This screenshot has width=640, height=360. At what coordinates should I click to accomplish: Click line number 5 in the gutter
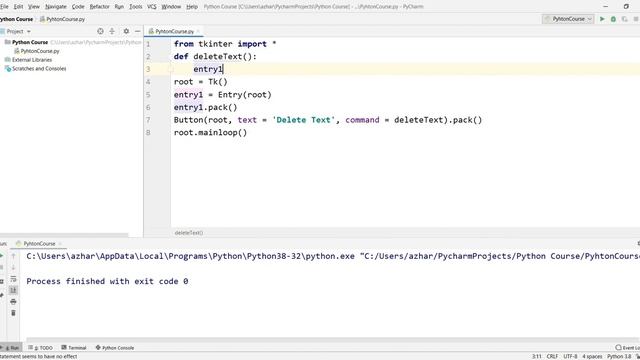[x=148, y=95]
